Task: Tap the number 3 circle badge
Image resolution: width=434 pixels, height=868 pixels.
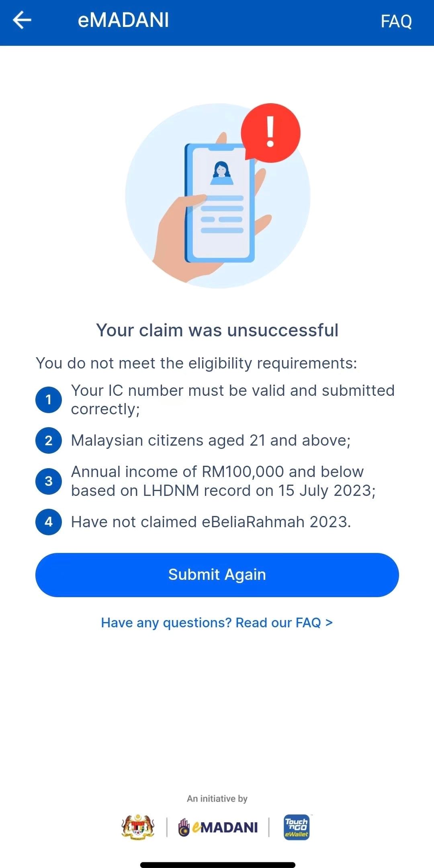Action: 49,481
